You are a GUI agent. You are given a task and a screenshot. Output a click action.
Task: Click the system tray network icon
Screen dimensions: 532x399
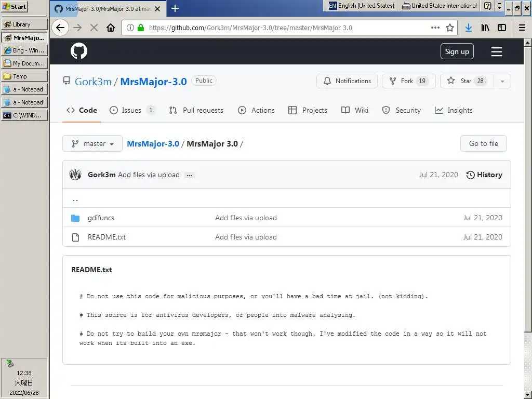click(x=10, y=363)
